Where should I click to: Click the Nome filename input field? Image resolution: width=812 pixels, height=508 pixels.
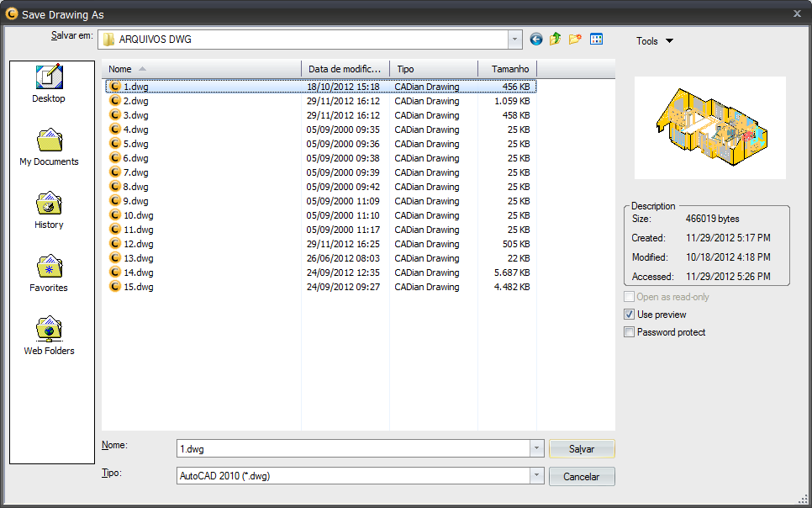point(353,449)
